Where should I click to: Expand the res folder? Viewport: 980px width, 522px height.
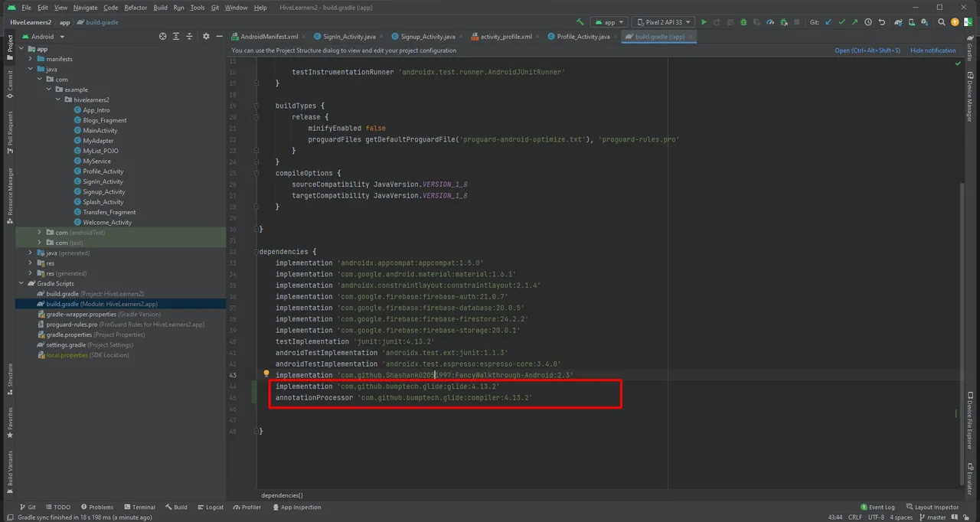31,263
